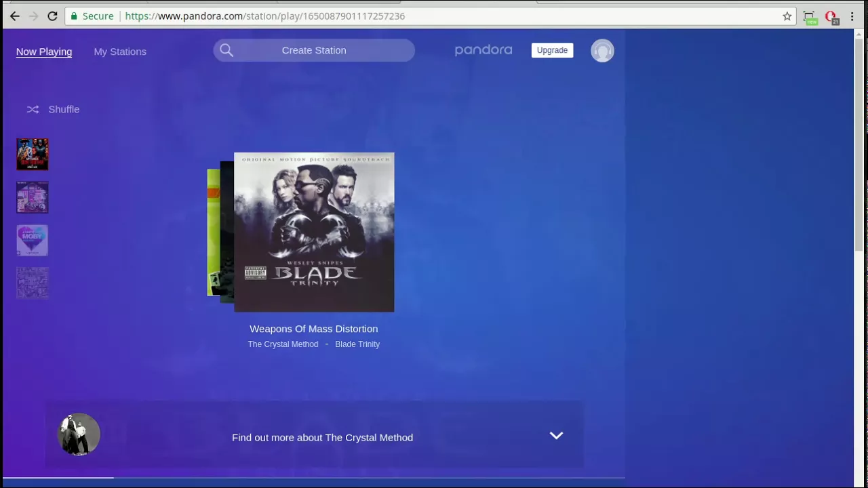This screenshot has width=868, height=488.
Task: Expand the artist info chevron
Action: point(556,436)
